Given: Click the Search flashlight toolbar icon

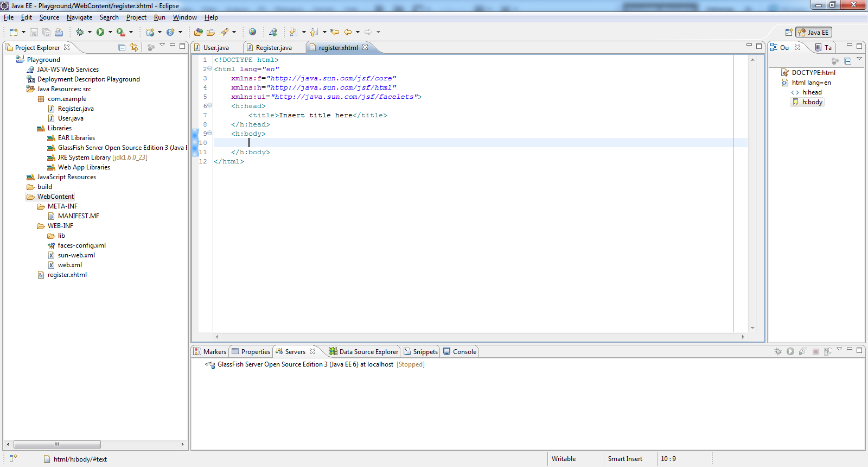Looking at the screenshot, I should click(x=224, y=32).
